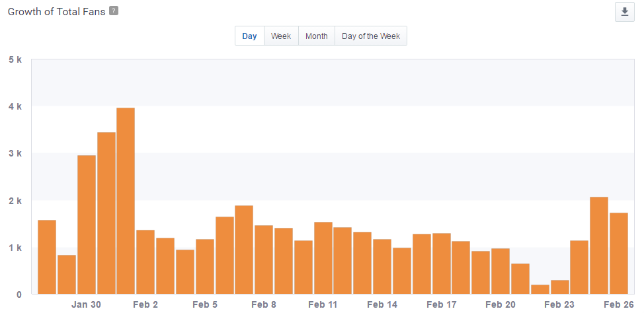Switch to the Day view tab
644x313 pixels.
(x=249, y=36)
